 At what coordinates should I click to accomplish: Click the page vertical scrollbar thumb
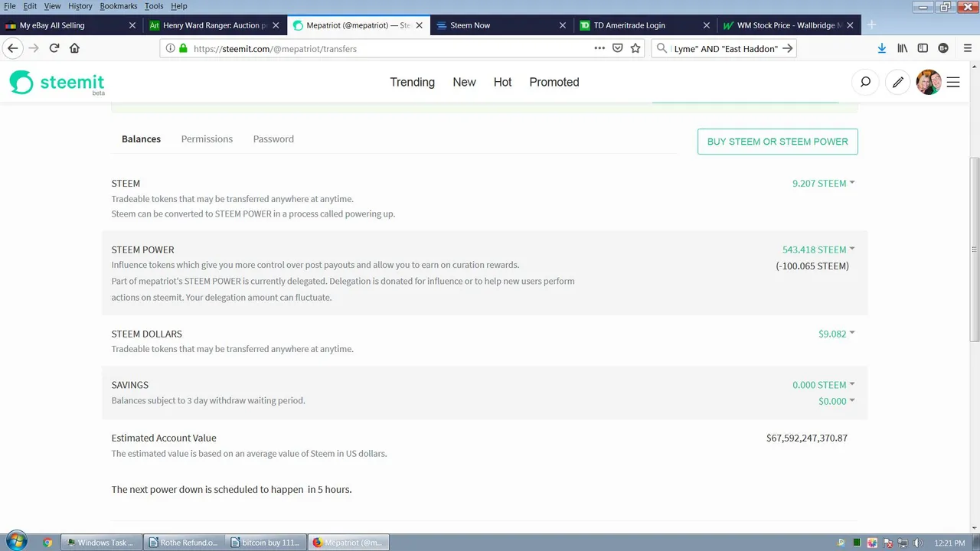click(x=975, y=249)
